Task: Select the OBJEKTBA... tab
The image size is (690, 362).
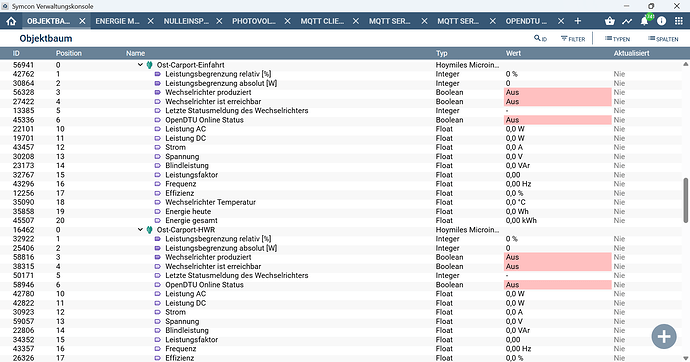Action: pos(48,21)
